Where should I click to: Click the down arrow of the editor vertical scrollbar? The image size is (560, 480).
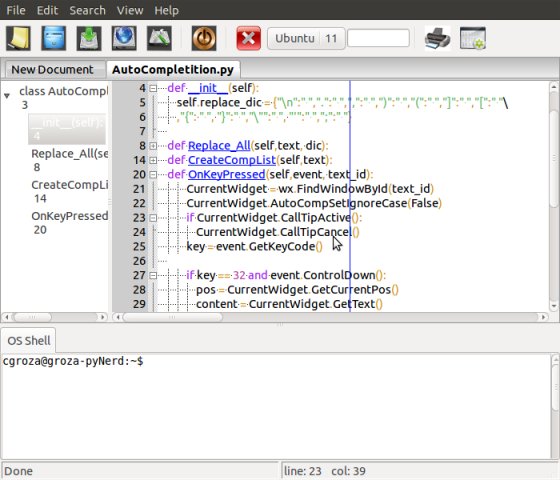pyautogui.click(x=554, y=306)
